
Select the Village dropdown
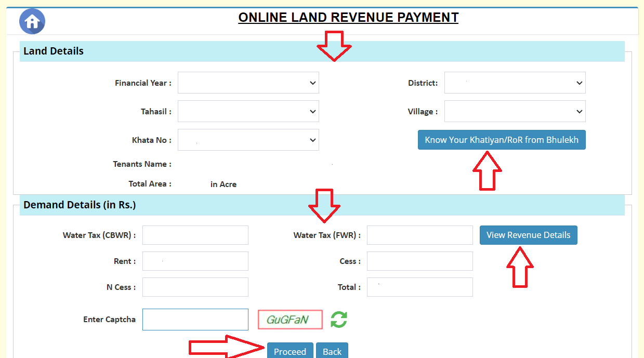pos(515,112)
